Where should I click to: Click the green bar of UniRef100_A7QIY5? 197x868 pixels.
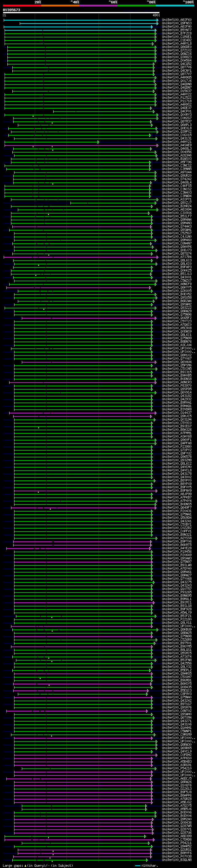coord(84,806)
